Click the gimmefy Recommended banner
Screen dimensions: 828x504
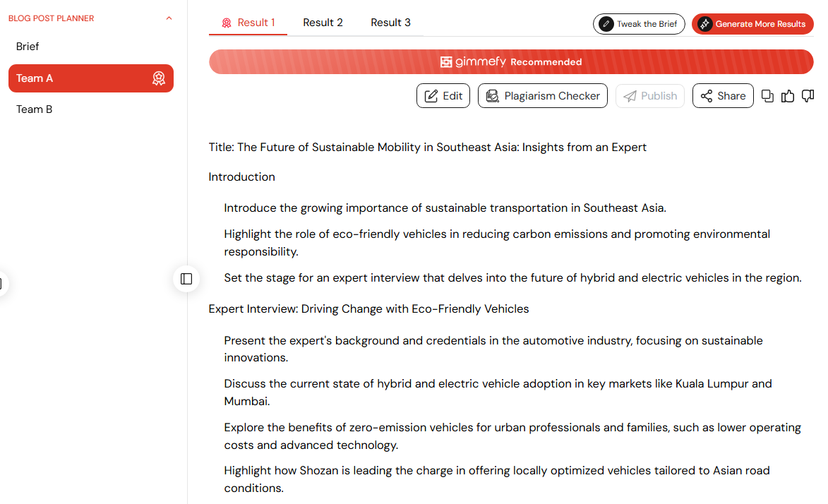pyautogui.click(x=510, y=62)
